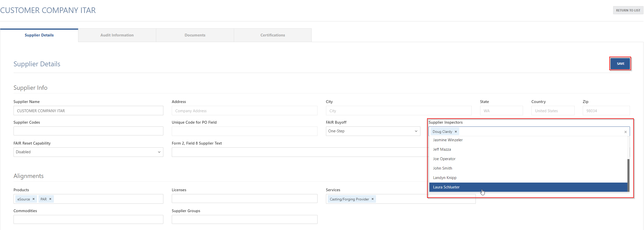Open the Documents tab
This screenshot has width=644, height=230.
pos(195,35)
